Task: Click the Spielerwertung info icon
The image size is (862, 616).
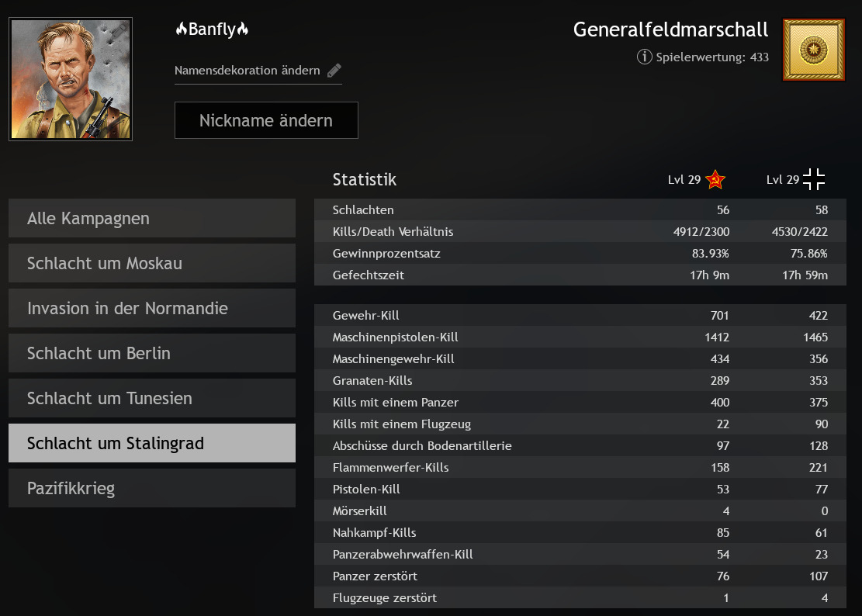Action: [644, 57]
